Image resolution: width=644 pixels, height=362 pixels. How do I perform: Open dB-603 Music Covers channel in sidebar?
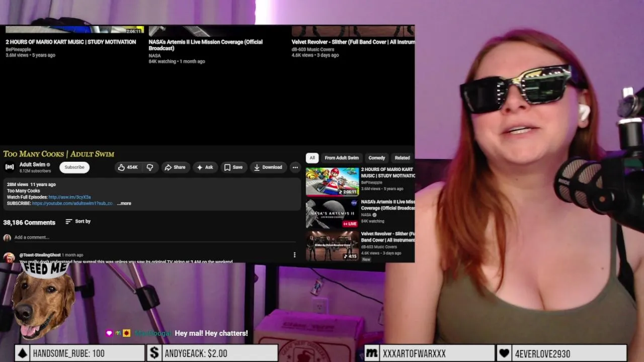tap(379, 247)
